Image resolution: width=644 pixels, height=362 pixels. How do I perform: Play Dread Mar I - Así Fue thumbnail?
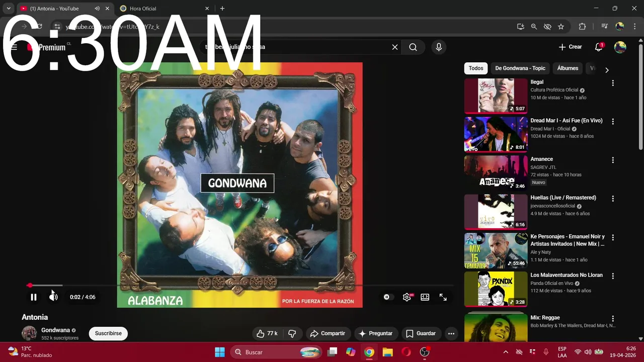(x=496, y=134)
